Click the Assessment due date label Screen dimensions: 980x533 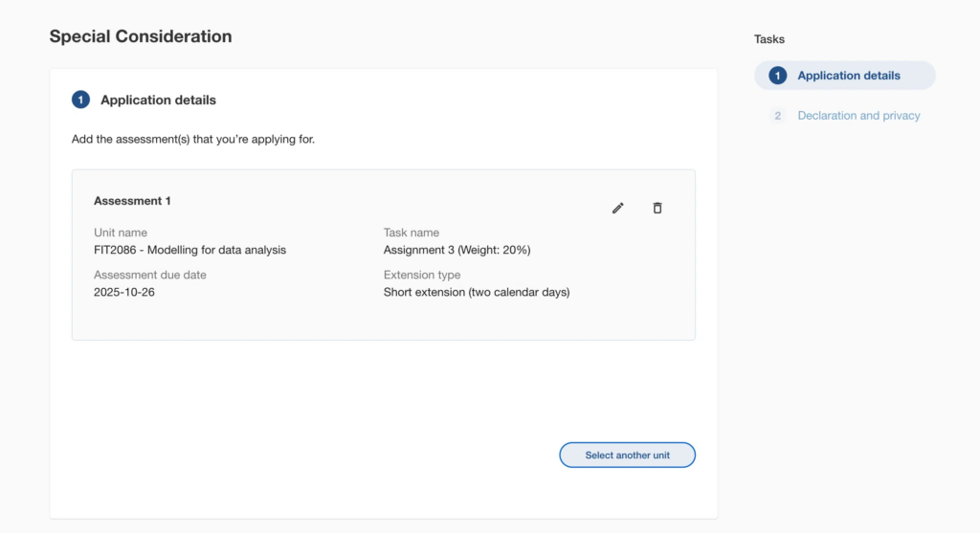pyautogui.click(x=149, y=275)
